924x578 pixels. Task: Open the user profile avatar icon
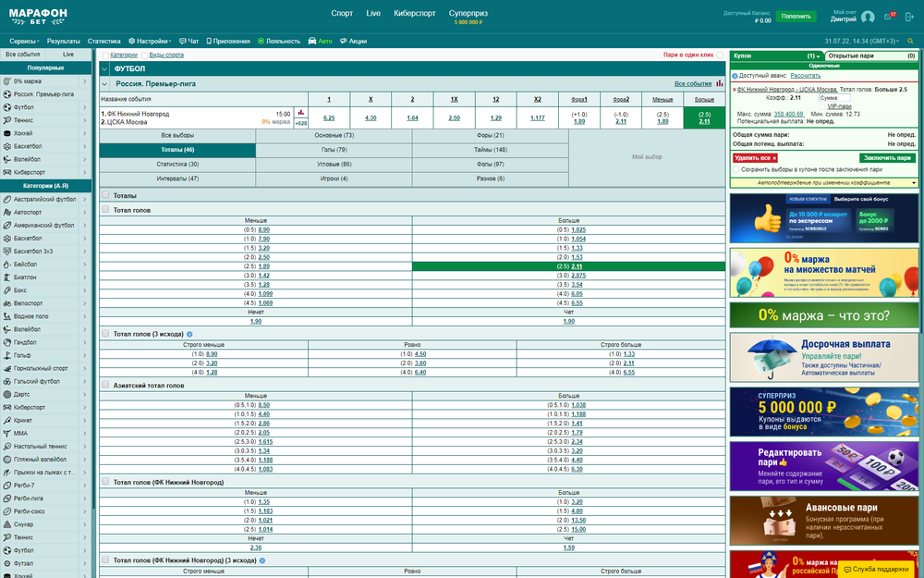coord(868,17)
